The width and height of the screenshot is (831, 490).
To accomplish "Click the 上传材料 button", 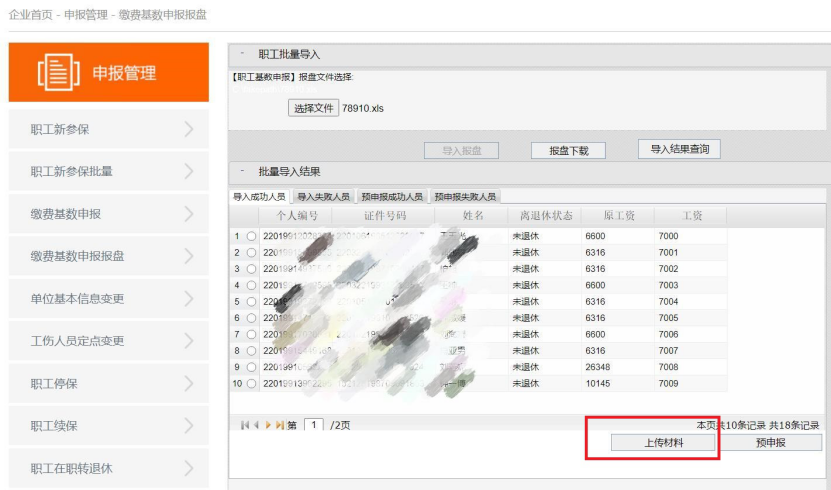I will pyautogui.click(x=651, y=442).
